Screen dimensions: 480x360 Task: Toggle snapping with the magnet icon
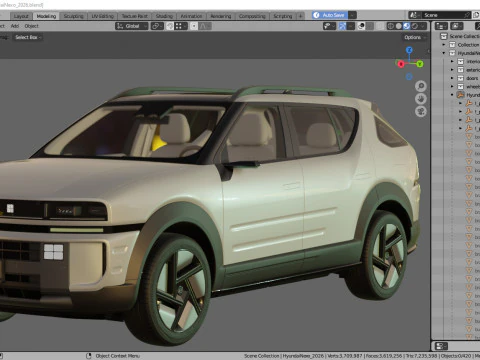click(x=170, y=26)
